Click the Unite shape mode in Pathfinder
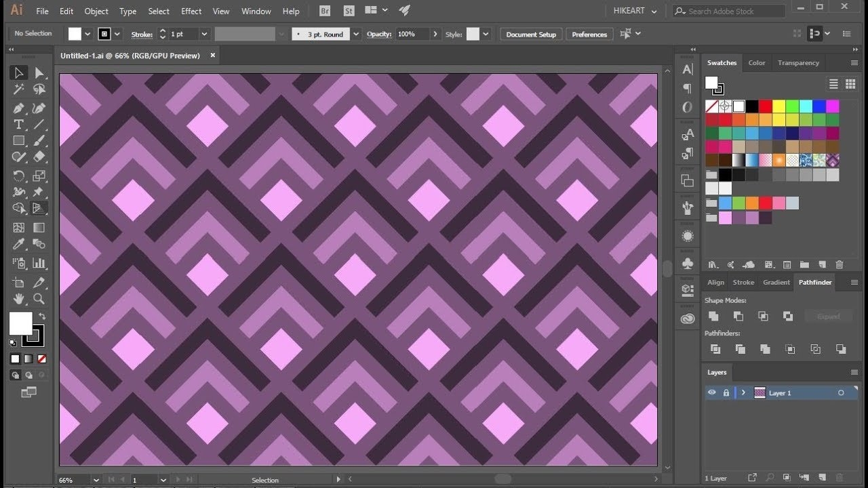 tap(713, 316)
